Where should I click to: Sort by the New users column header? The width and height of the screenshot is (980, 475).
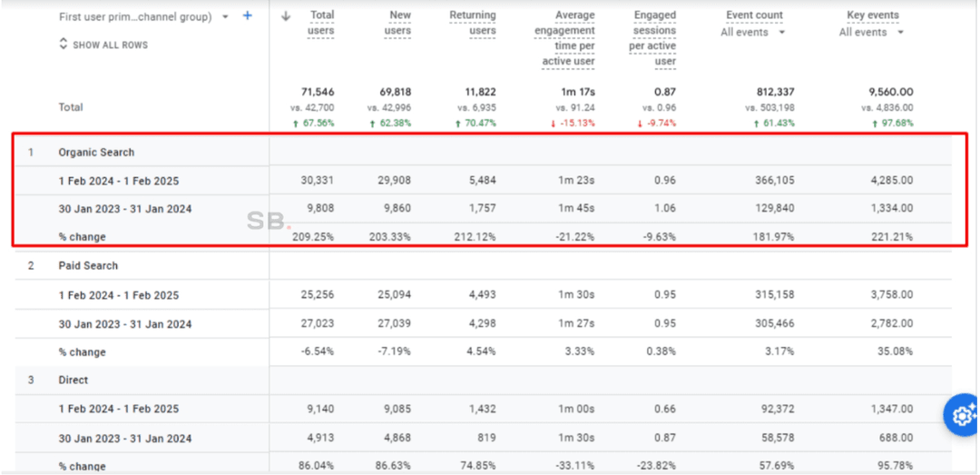click(399, 23)
